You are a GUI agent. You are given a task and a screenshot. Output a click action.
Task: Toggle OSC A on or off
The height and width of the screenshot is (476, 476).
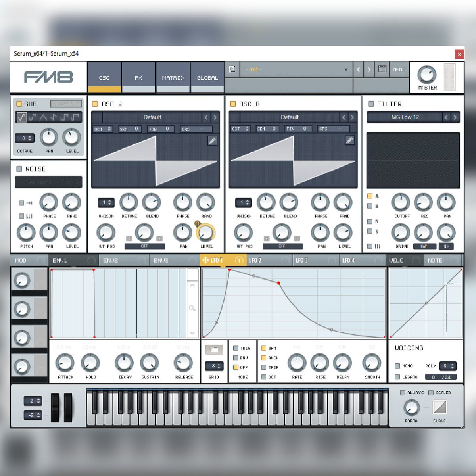[95, 104]
